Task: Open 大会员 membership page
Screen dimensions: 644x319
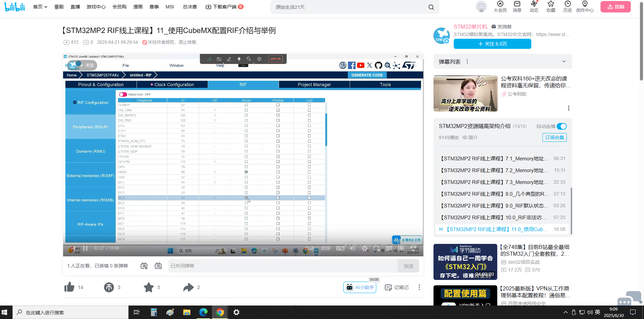Action: [x=500, y=7]
